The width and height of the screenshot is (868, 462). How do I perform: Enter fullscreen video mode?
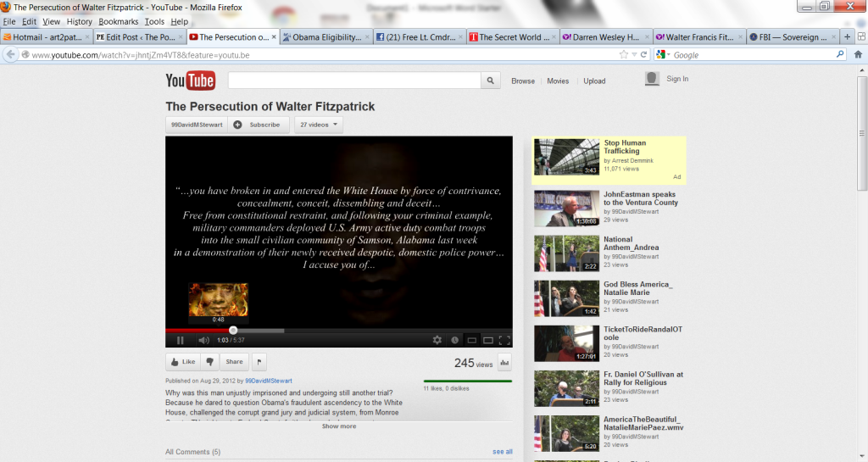coord(504,340)
